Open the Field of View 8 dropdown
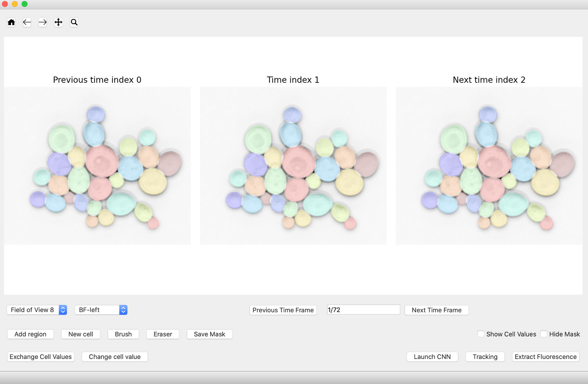 click(x=37, y=310)
